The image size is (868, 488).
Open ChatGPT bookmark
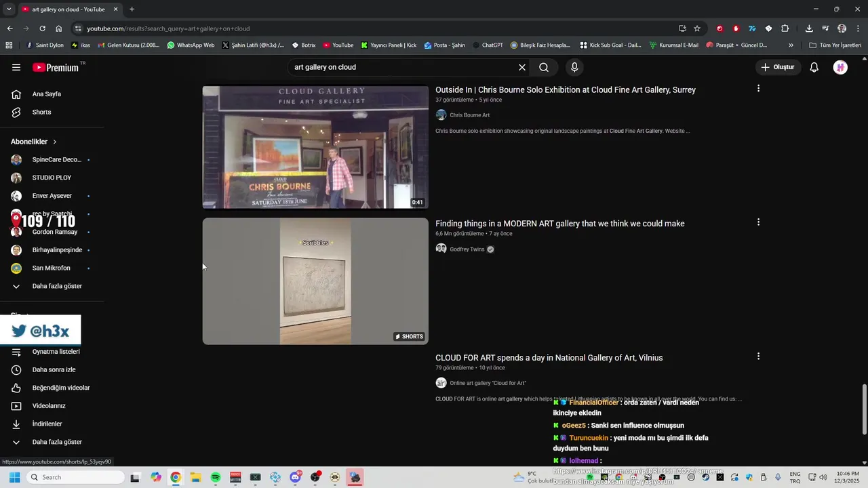click(x=488, y=45)
